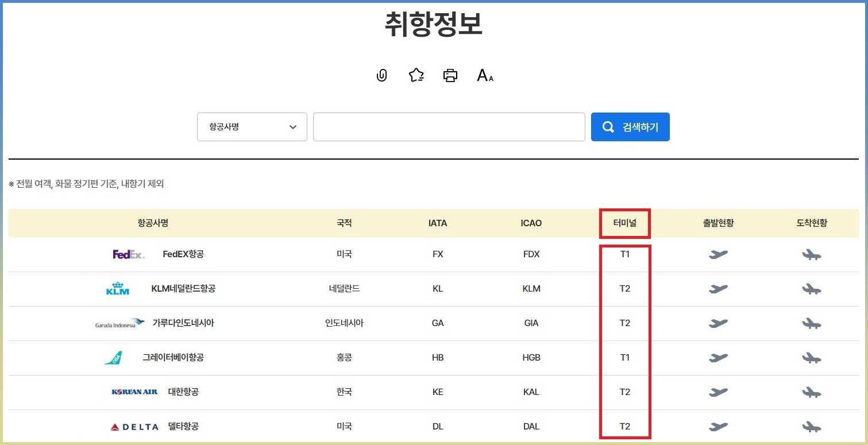Click the print icon
The width and height of the screenshot is (868, 445).
point(450,75)
